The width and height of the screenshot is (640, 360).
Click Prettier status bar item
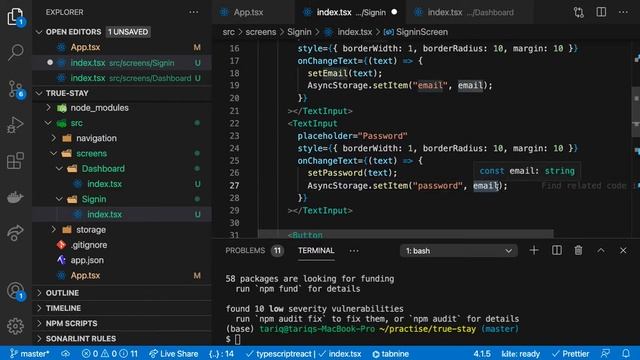pyautogui.click(x=570, y=353)
